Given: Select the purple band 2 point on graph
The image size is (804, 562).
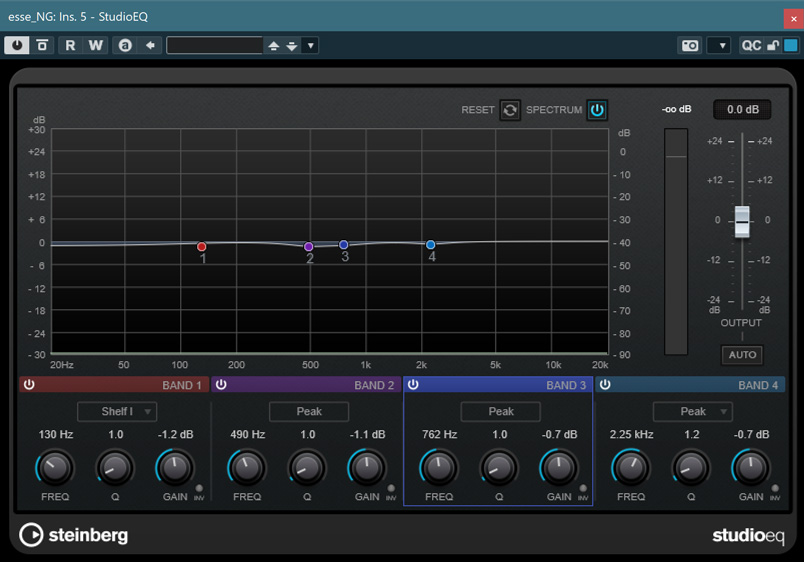Looking at the screenshot, I should point(309,247).
